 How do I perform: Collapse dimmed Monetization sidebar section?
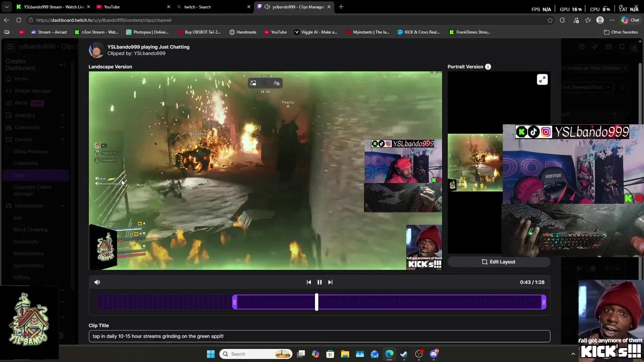coord(34,206)
